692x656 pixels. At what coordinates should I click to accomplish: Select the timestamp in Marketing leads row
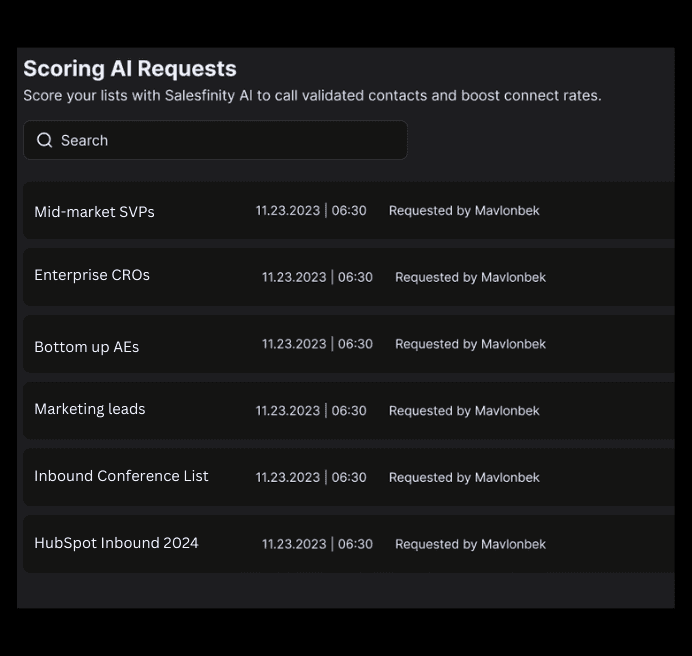point(311,411)
